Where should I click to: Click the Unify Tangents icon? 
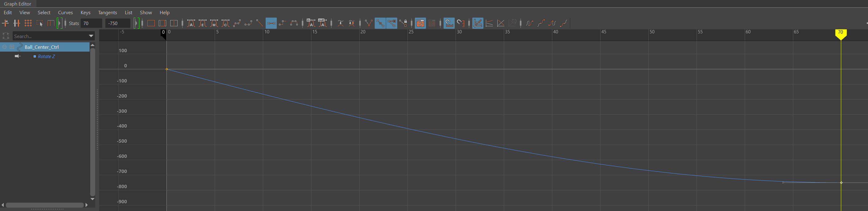click(380, 23)
